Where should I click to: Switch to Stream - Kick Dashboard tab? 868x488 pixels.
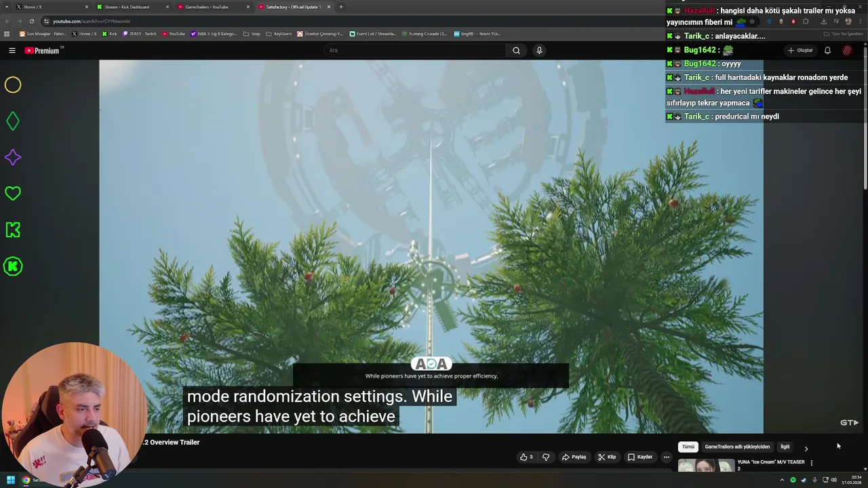coord(132,7)
